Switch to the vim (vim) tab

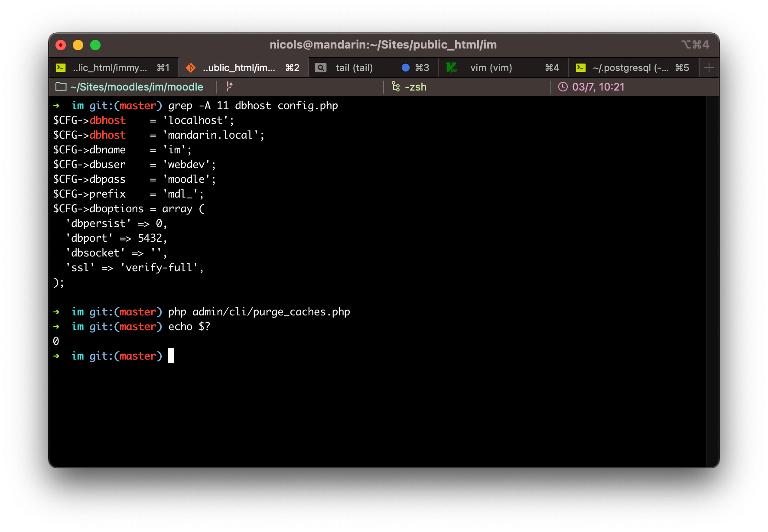503,68
